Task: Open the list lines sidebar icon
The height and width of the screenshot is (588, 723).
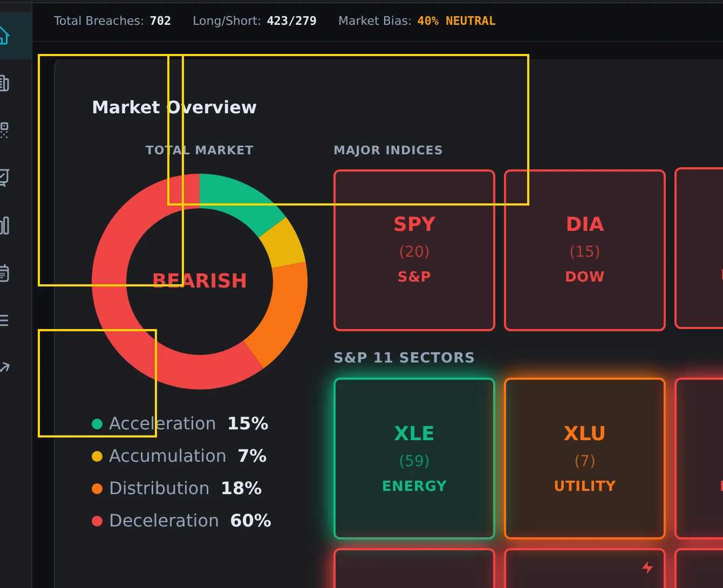Action: click(x=4, y=320)
